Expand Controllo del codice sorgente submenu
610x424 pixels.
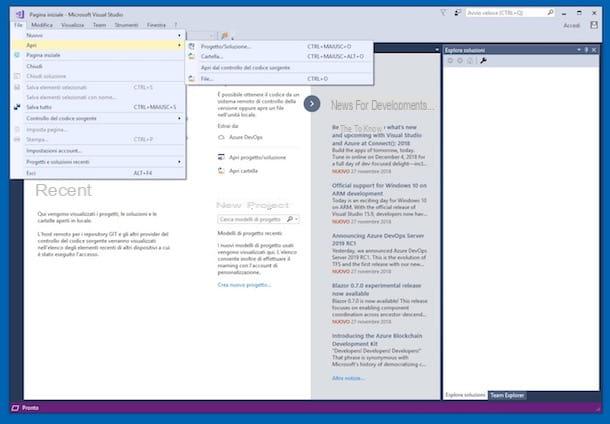coord(179,118)
